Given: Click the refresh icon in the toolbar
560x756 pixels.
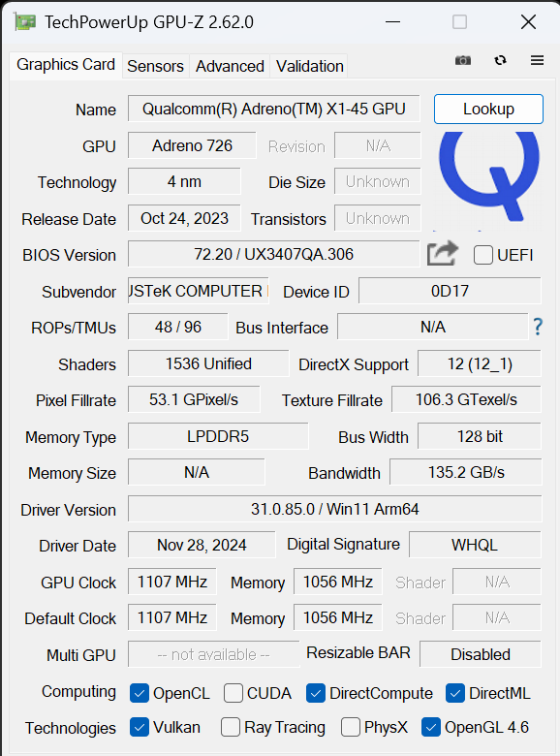Looking at the screenshot, I should tap(500, 60).
